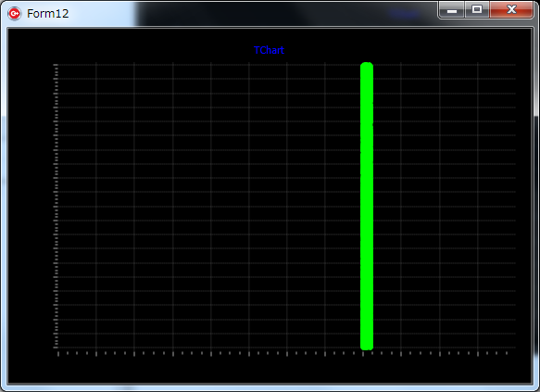540x392 pixels.
Task: Click the top end of the green series line
Action: [367, 65]
